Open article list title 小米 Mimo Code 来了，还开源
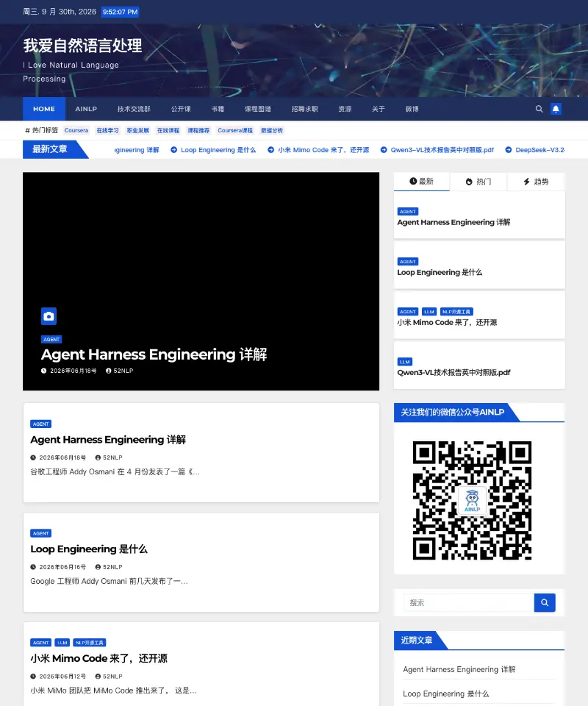This screenshot has height=706, width=588. pyautogui.click(x=99, y=658)
